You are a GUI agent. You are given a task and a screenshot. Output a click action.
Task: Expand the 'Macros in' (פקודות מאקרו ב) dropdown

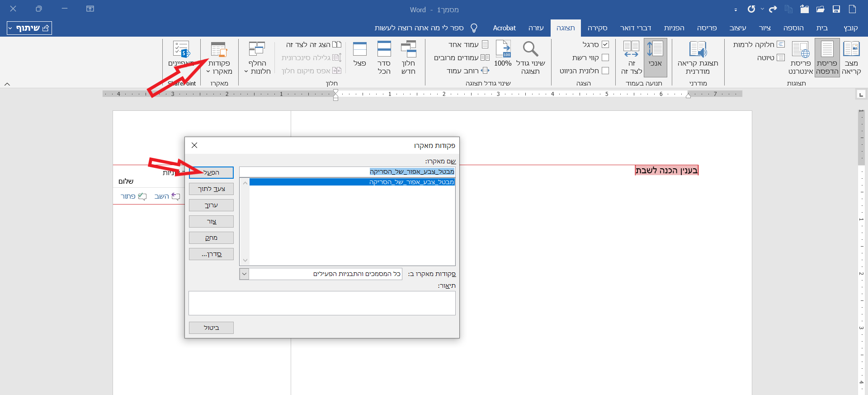pyautogui.click(x=244, y=274)
